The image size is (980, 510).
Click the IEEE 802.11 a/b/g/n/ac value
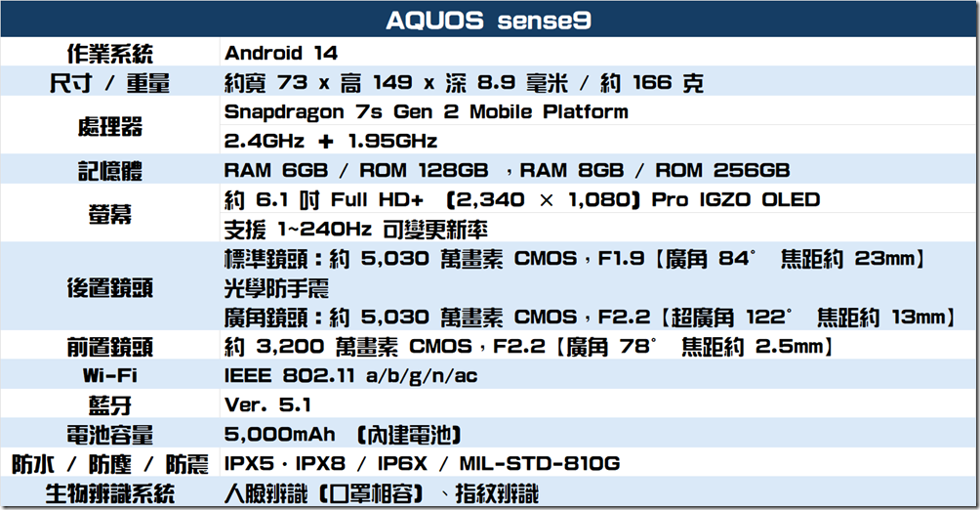(351, 376)
